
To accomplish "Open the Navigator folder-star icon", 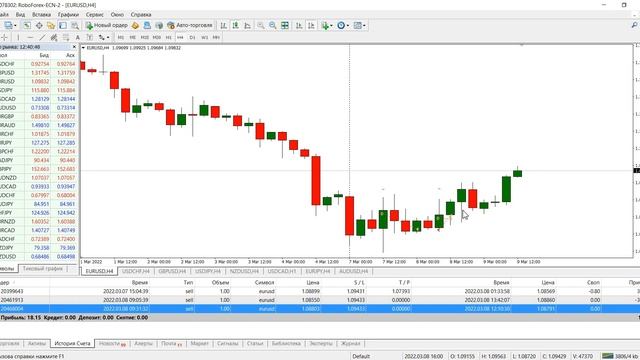I will [x=51, y=25].
